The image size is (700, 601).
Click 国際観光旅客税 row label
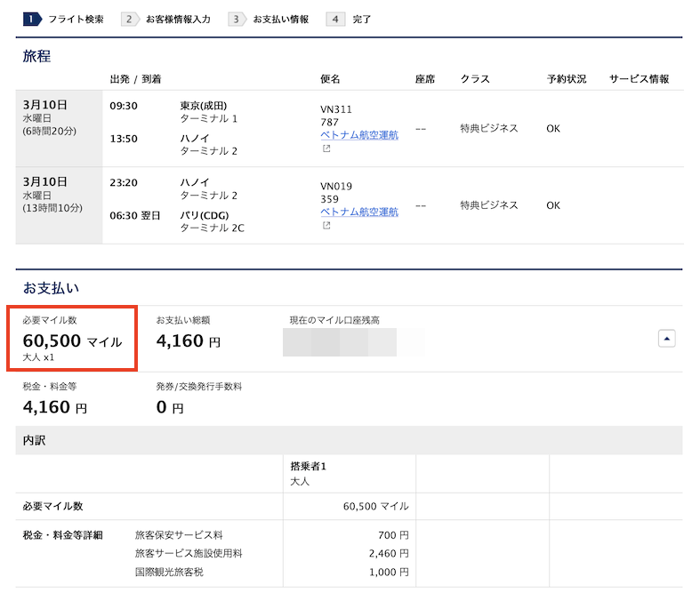point(169,572)
